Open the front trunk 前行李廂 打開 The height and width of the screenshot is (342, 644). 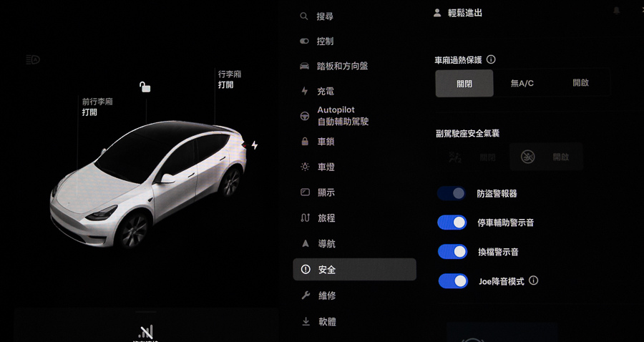97,107
